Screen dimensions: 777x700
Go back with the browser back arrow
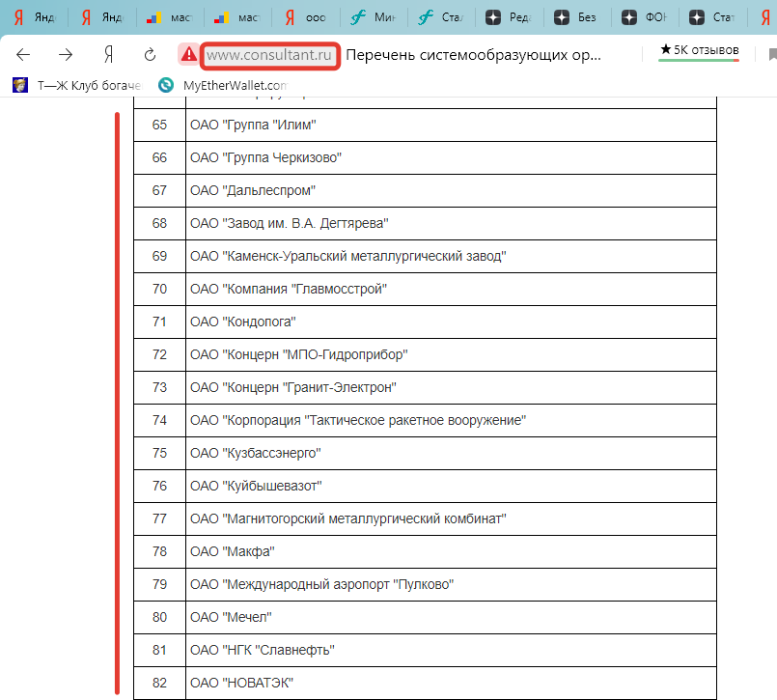point(23,54)
